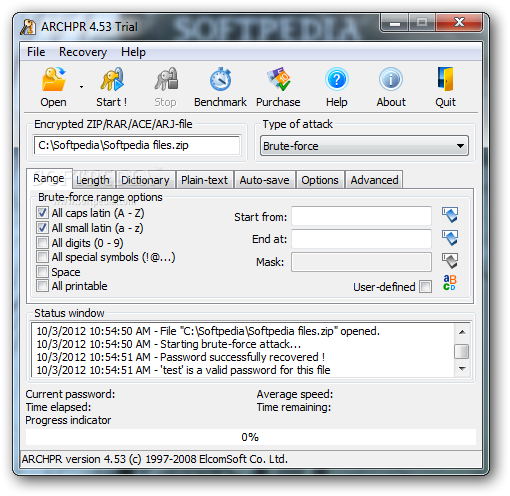510x496 pixels.
Task: Enable All digits (0 - 9)
Action: tap(42, 242)
